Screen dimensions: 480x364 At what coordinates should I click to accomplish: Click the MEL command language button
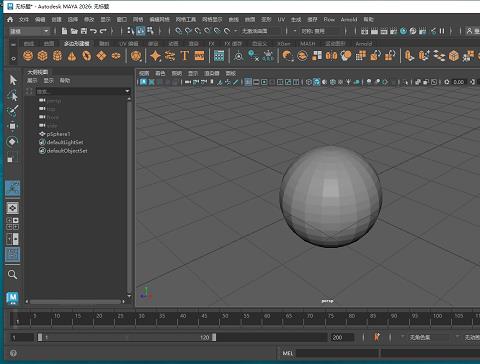[287, 353]
